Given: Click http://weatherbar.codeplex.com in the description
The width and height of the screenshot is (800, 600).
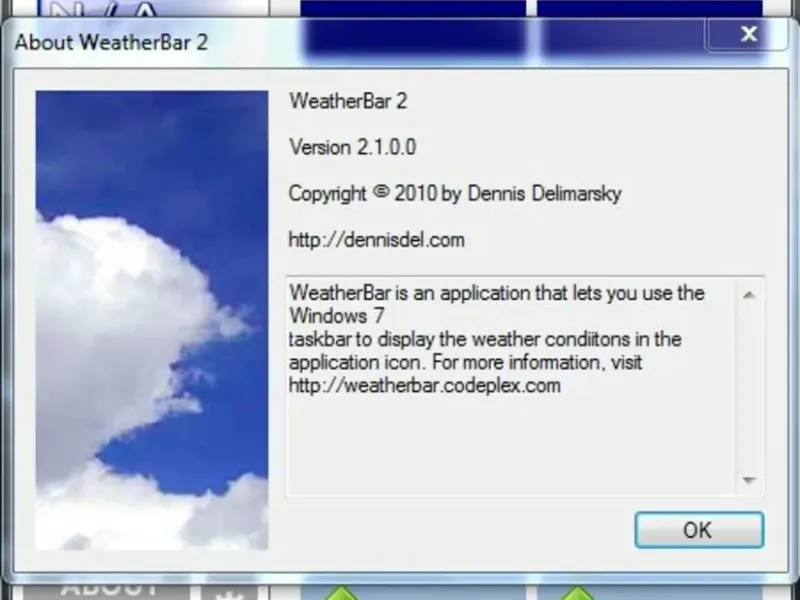Looking at the screenshot, I should click(x=424, y=385).
